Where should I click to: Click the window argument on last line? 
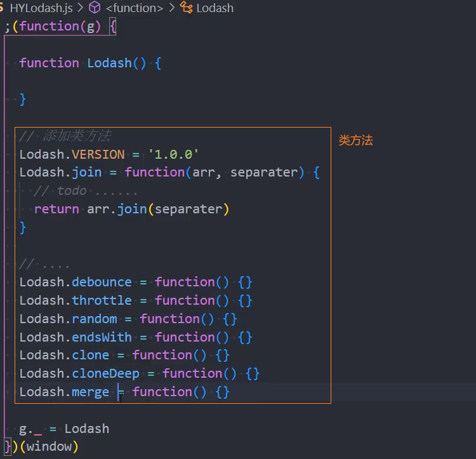[x=50, y=447]
